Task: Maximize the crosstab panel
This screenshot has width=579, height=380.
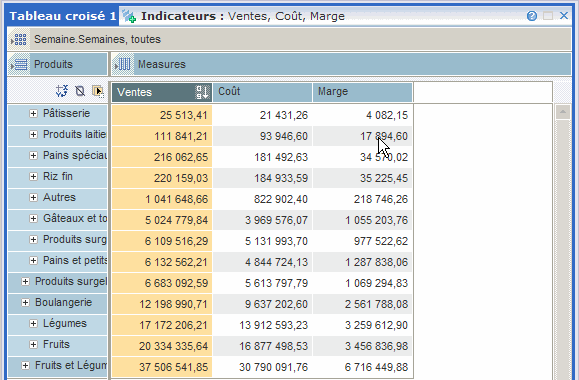Action: [548, 16]
